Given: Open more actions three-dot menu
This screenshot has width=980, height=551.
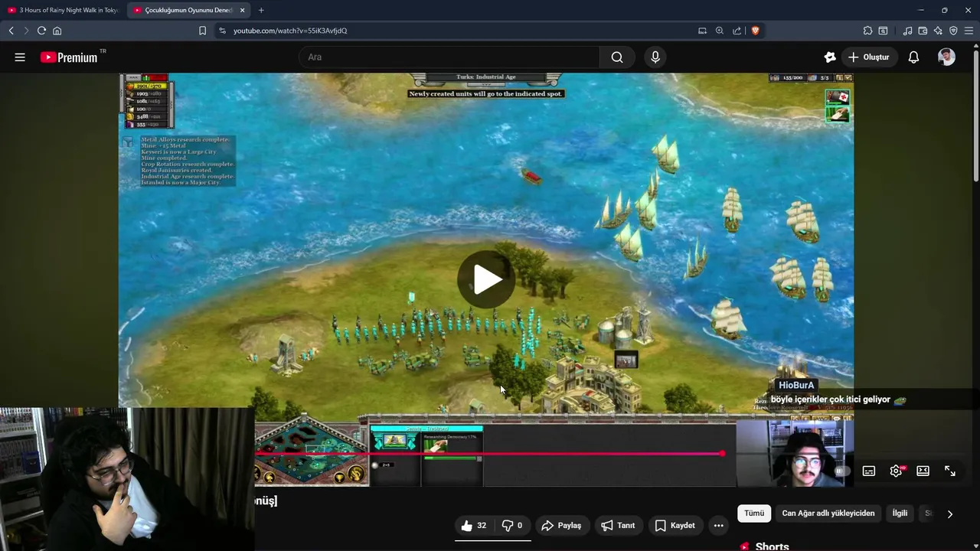Looking at the screenshot, I should (718, 526).
